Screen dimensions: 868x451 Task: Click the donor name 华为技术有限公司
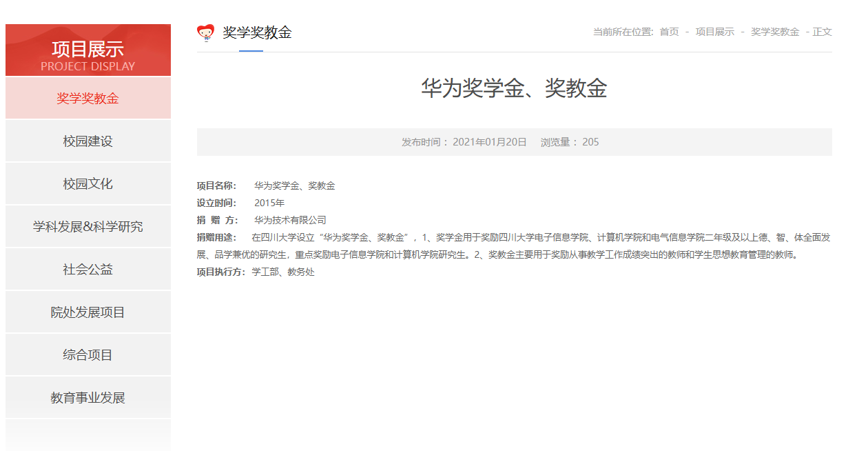click(x=290, y=220)
